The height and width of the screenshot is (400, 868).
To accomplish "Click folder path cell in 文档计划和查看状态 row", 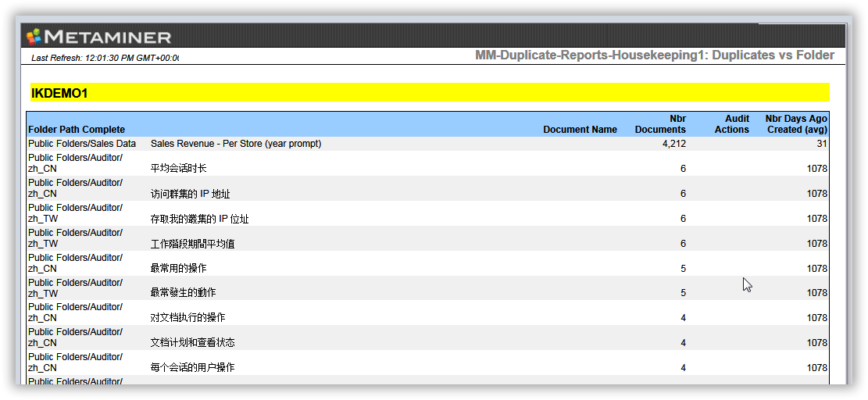I will pos(75,337).
